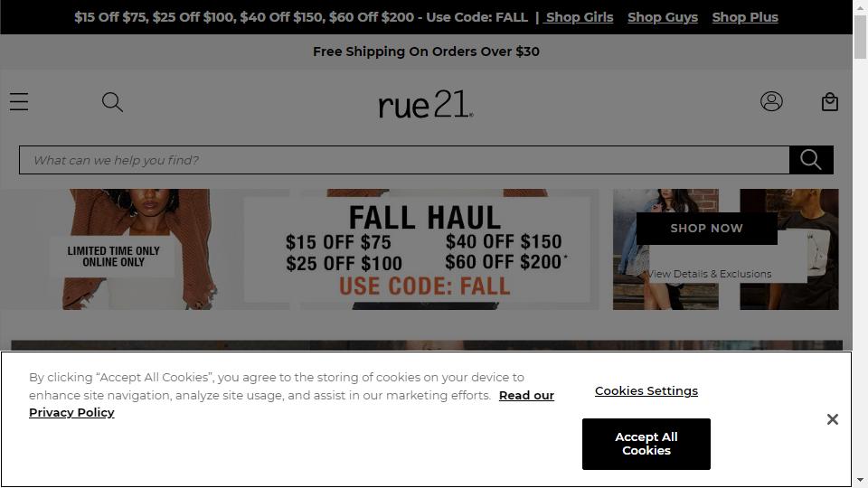This screenshot has width=868, height=488.
Task: Follow the Shop Plus link
Action: [x=745, y=17]
